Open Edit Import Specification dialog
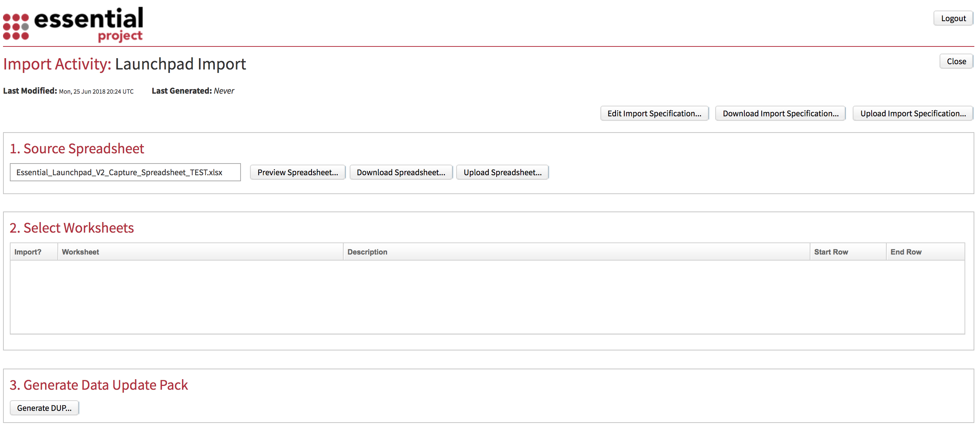This screenshot has height=429, width=980. click(654, 113)
